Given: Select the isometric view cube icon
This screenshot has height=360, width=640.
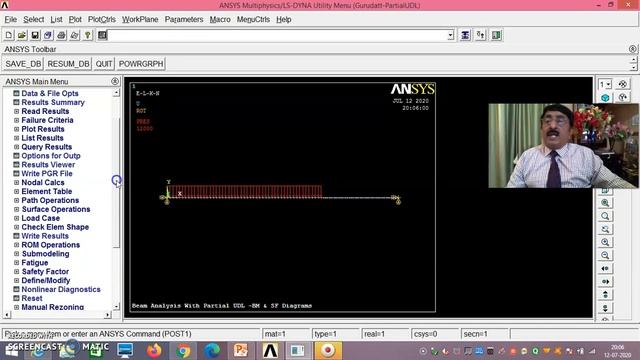Looking at the screenshot, I should pyautogui.click(x=605, y=98).
